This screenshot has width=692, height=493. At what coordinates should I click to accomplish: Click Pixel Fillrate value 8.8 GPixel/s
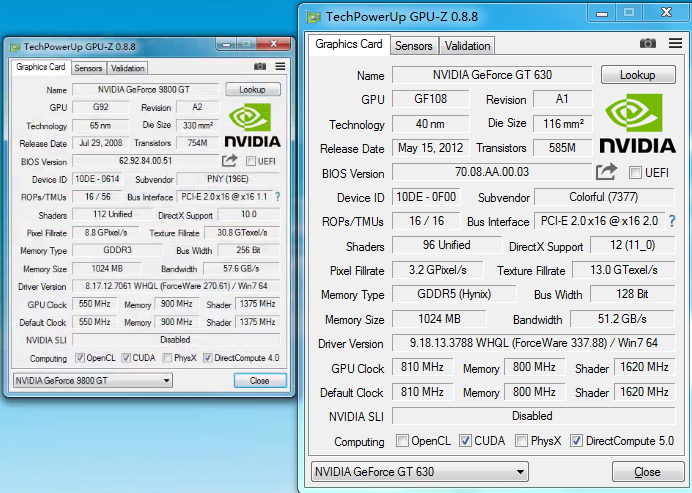point(106,233)
